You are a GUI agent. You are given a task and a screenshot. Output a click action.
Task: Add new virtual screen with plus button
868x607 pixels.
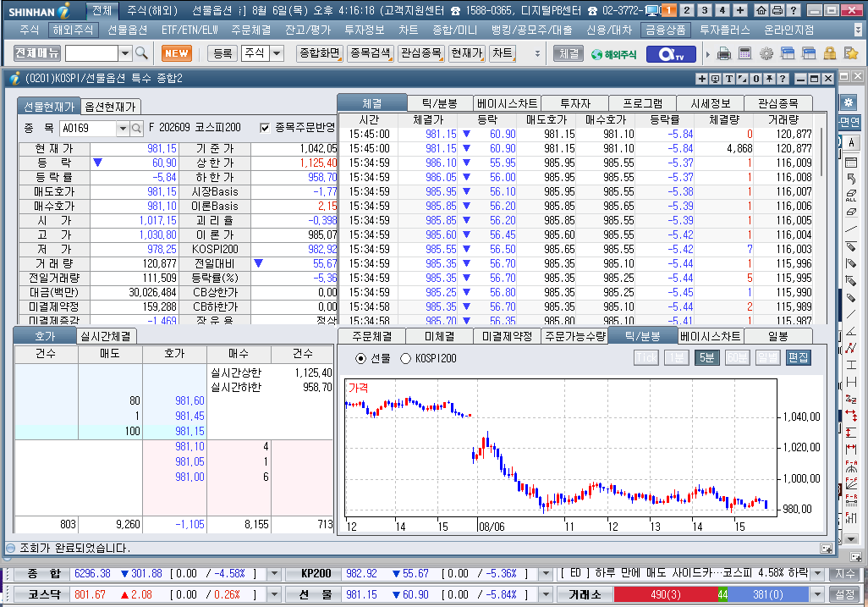(x=740, y=10)
